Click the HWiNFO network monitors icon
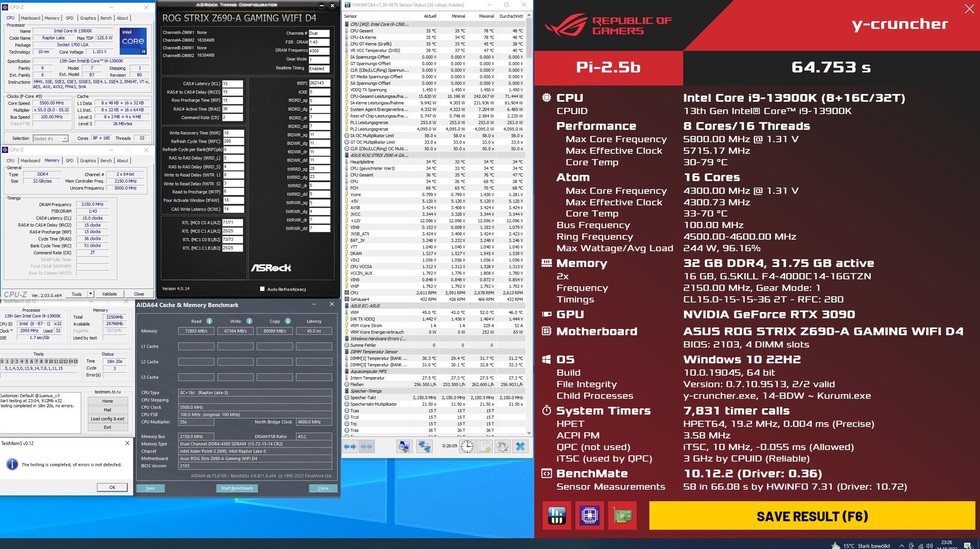 pyautogui.click(x=424, y=447)
